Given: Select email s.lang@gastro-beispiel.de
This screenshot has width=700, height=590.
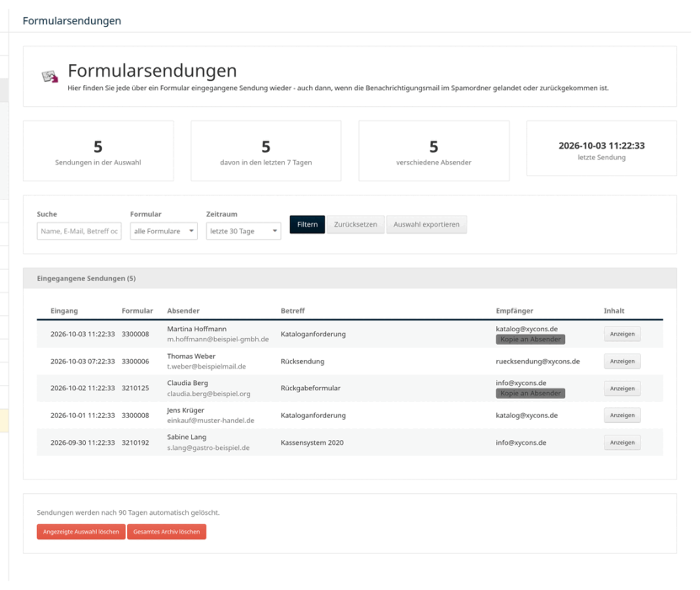Looking at the screenshot, I should pyautogui.click(x=208, y=448).
